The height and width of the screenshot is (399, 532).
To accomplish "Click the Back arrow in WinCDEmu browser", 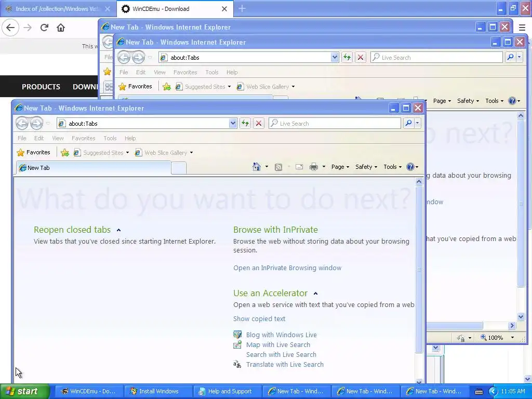I will pos(10,28).
